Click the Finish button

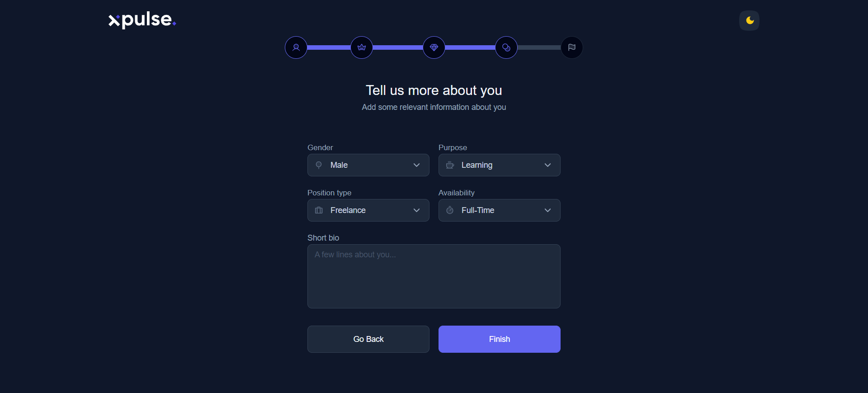(x=499, y=339)
